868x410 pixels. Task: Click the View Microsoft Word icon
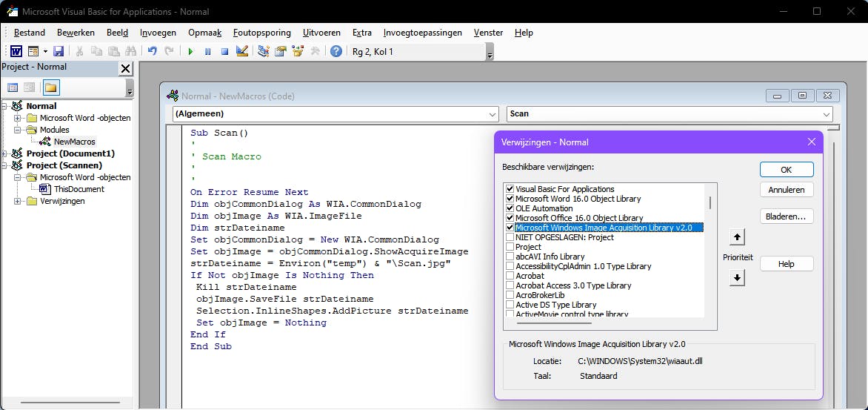[x=16, y=52]
